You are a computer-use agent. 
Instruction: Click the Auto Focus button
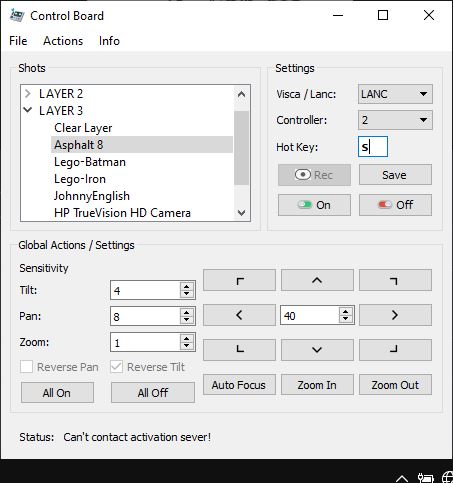(x=239, y=385)
